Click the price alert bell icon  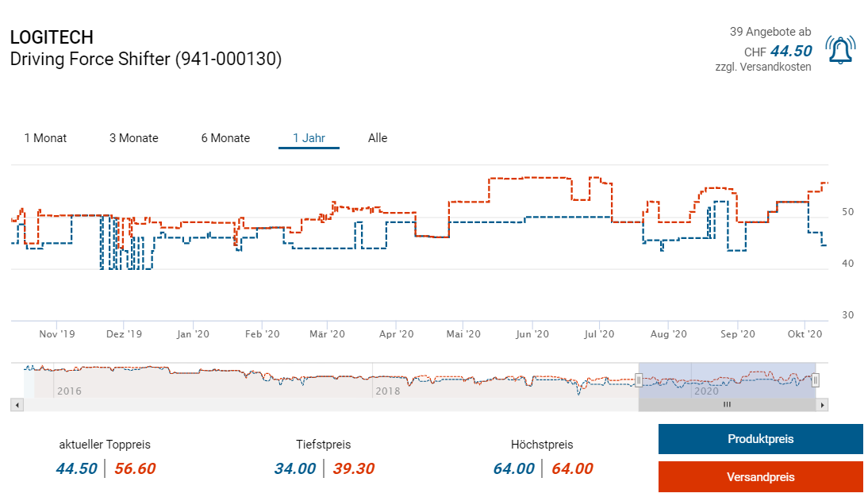[x=839, y=50]
